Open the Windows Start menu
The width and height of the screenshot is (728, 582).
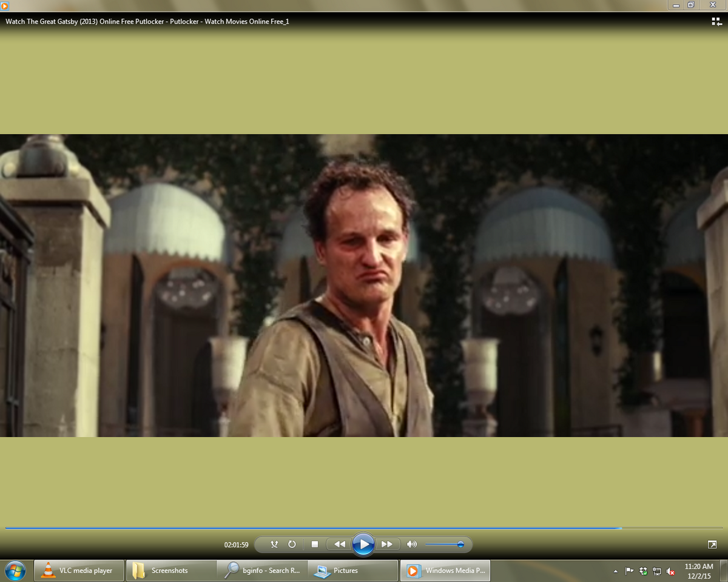(x=15, y=570)
